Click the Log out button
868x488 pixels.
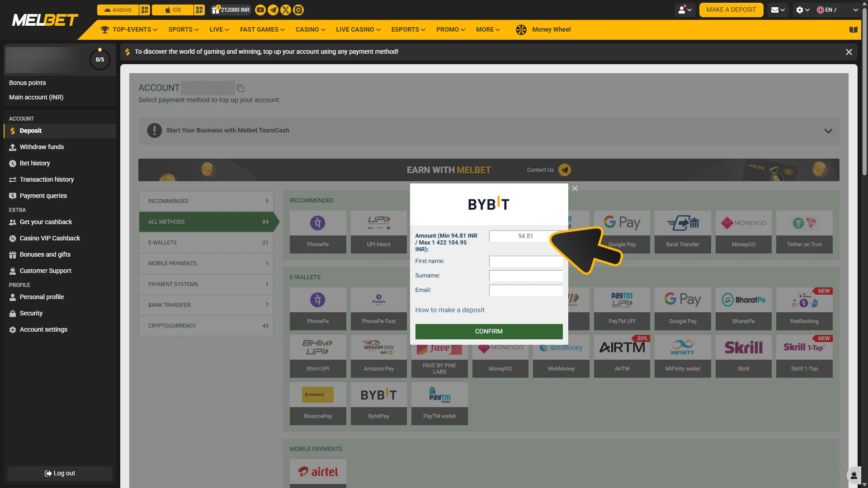(60, 474)
